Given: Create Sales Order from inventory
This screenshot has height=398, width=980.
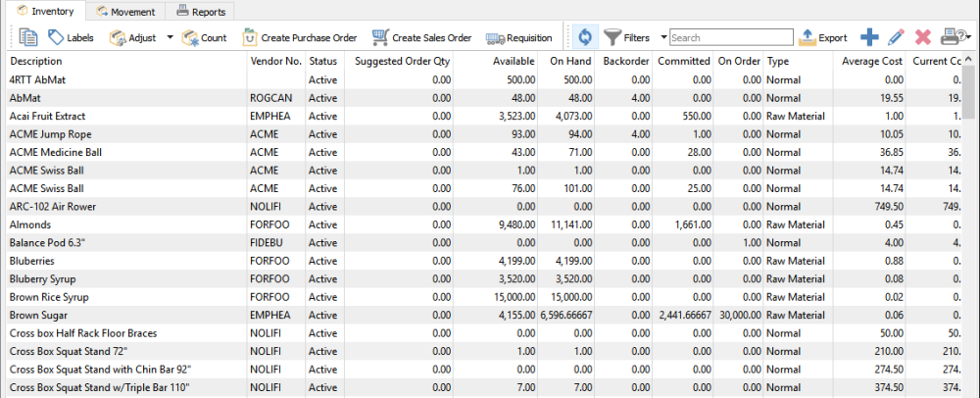Looking at the screenshot, I should [x=421, y=37].
